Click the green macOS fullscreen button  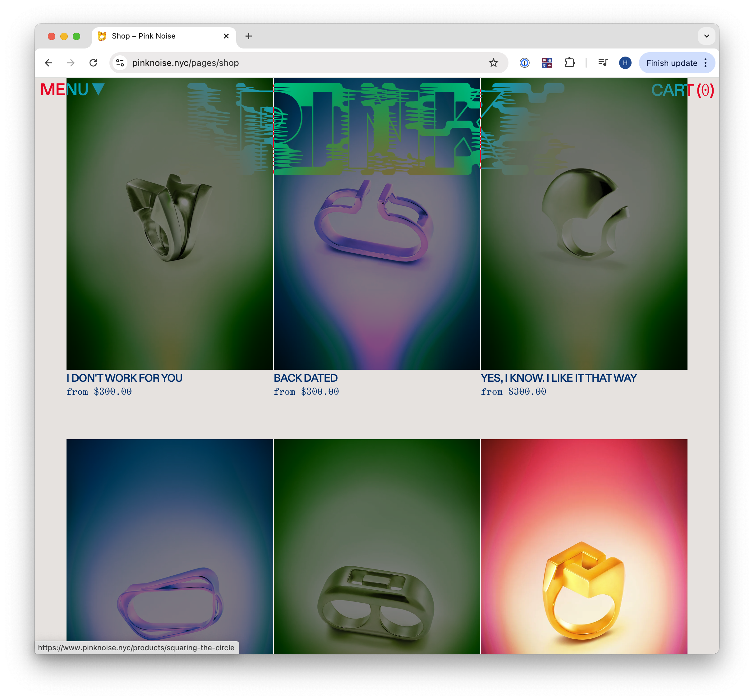click(x=76, y=36)
